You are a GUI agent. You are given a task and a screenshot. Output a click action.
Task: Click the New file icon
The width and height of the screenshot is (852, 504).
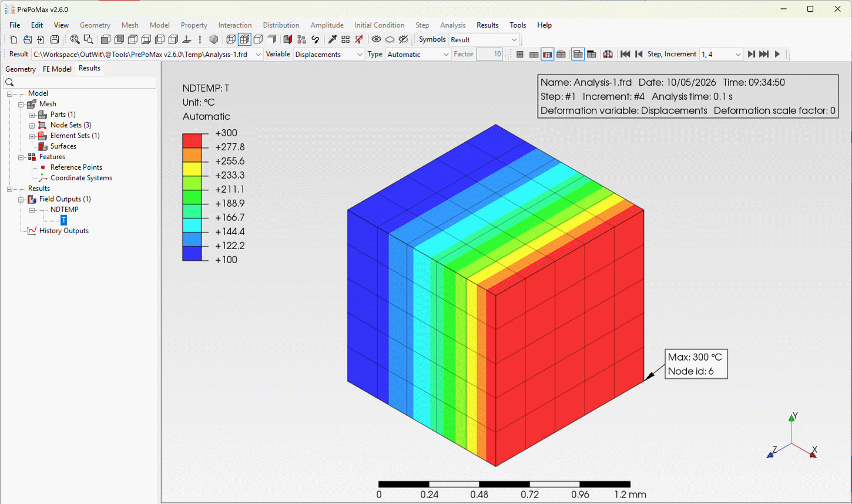click(x=14, y=39)
